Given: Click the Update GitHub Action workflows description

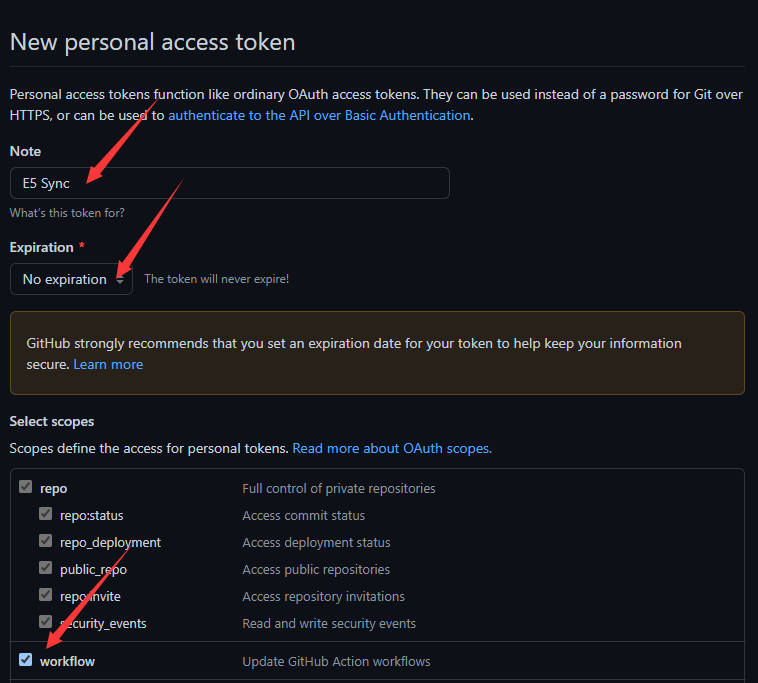Looking at the screenshot, I should click(336, 661).
